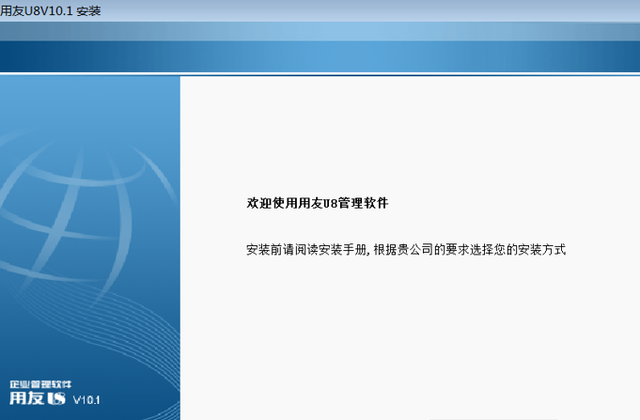The height and width of the screenshot is (420, 640).
Task: Click the text "安装前请阅读安装手册" instruction line
Action: coord(406,249)
